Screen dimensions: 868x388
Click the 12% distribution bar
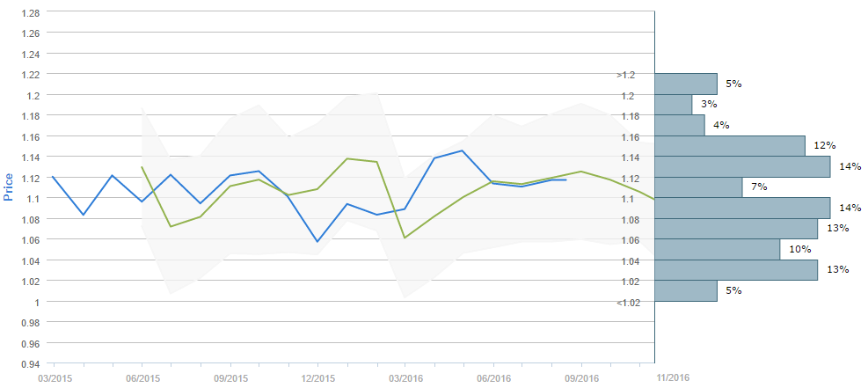coord(730,145)
